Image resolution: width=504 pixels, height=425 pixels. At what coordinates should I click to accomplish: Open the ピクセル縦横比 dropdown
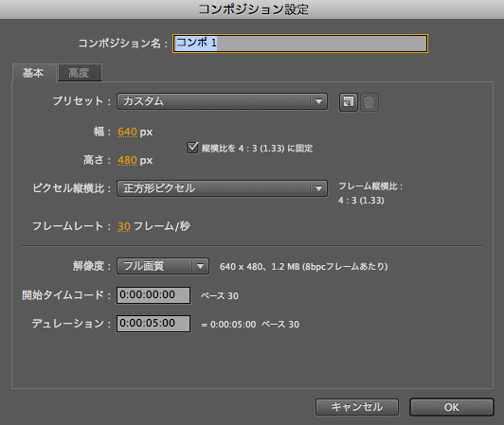pyautogui.click(x=222, y=188)
